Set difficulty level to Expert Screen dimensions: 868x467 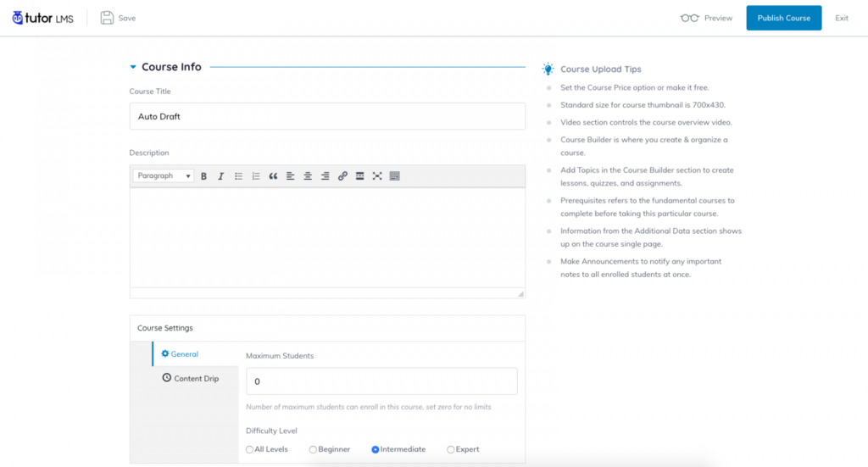point(451,449)
